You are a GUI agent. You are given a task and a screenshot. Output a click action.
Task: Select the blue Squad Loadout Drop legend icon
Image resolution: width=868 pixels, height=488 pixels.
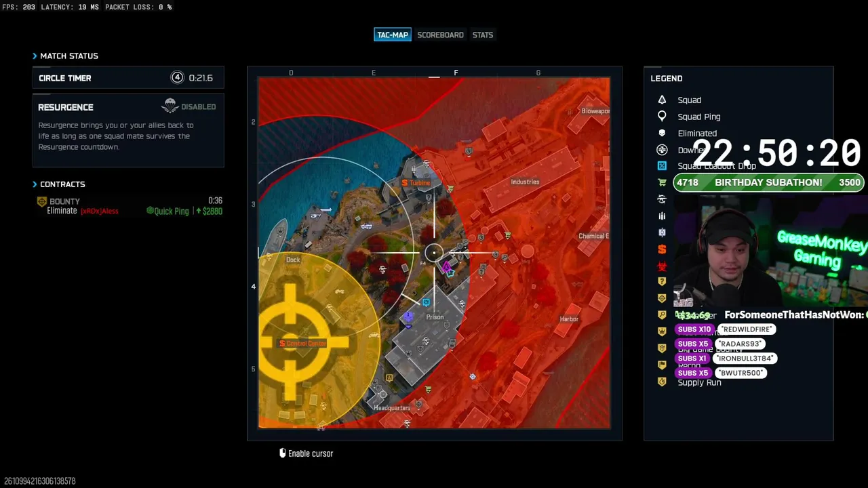click(662, 166)
